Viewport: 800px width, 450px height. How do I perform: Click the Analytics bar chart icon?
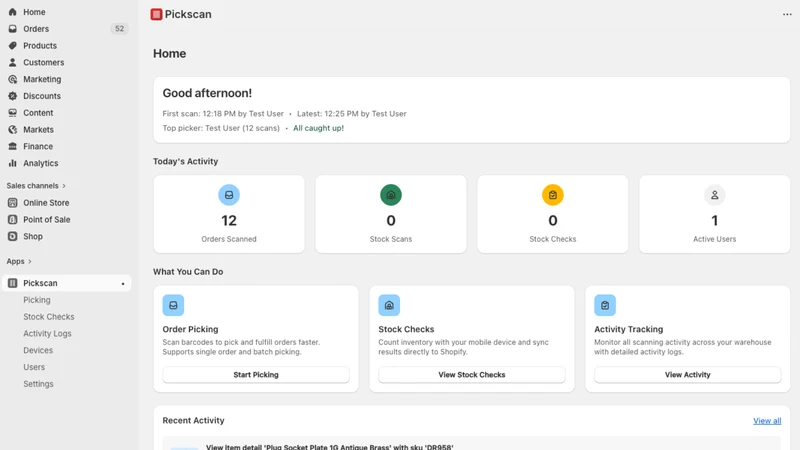[x=13, y=163]
